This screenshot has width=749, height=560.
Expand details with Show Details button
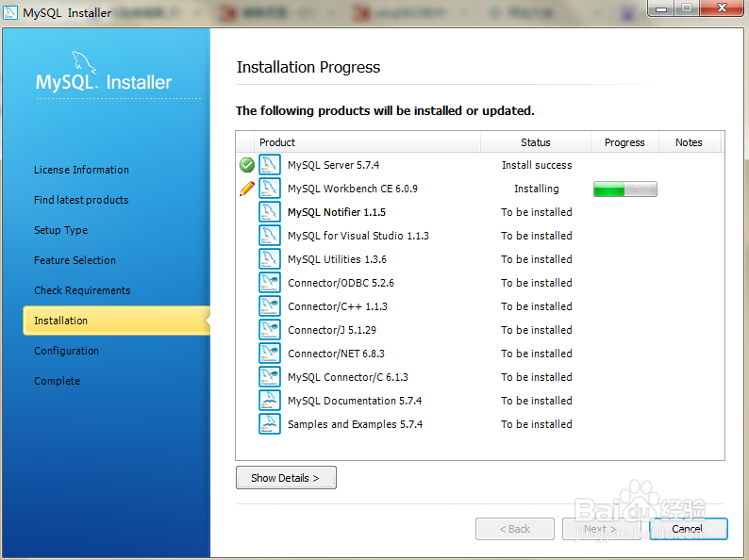(286, 478)
